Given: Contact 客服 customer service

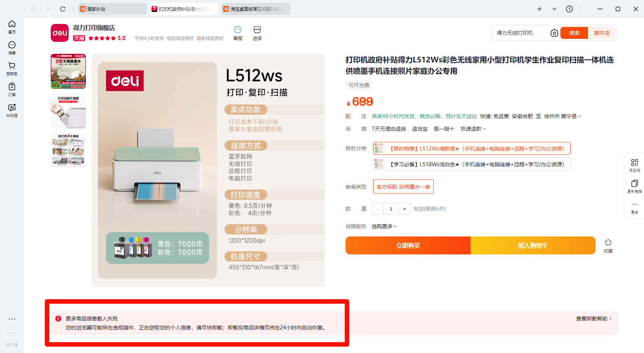Looking at the screenshot, I should (238, 33).
